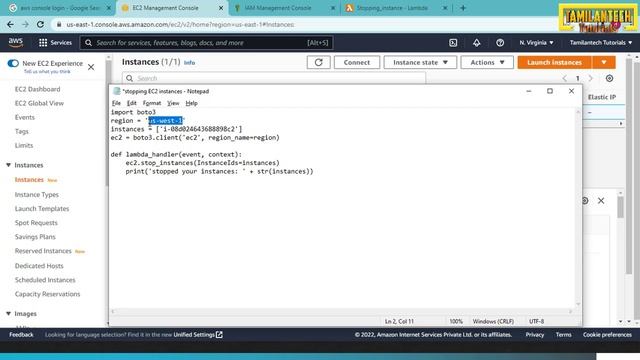Click the browser address bar URL
Viewport: 640px width, 360px height.
click(x=180, y=24)
